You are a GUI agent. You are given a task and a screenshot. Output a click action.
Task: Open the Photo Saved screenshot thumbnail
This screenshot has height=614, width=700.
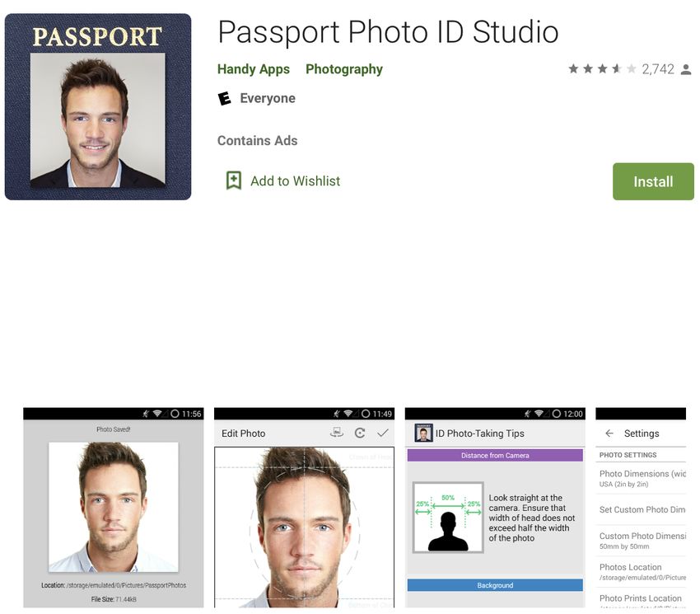pos(114,507)
